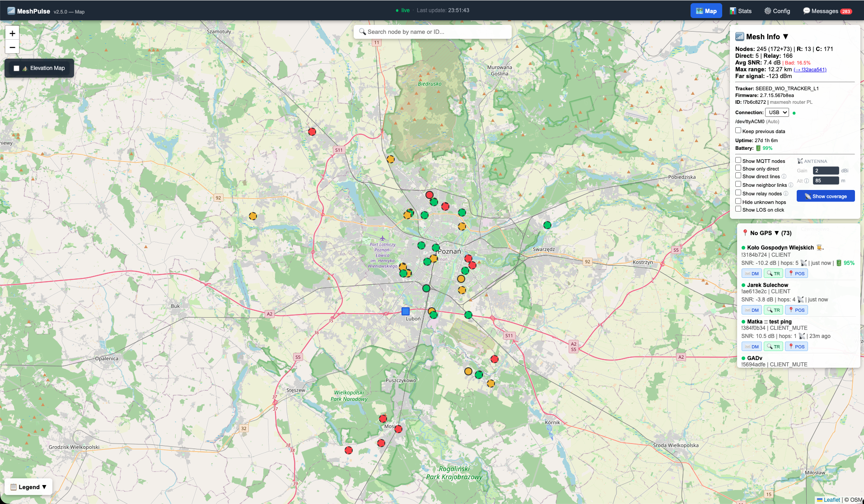Toggle Show only direct checkbox
This screenshot has width=864, height=504.
coord(738,168)
